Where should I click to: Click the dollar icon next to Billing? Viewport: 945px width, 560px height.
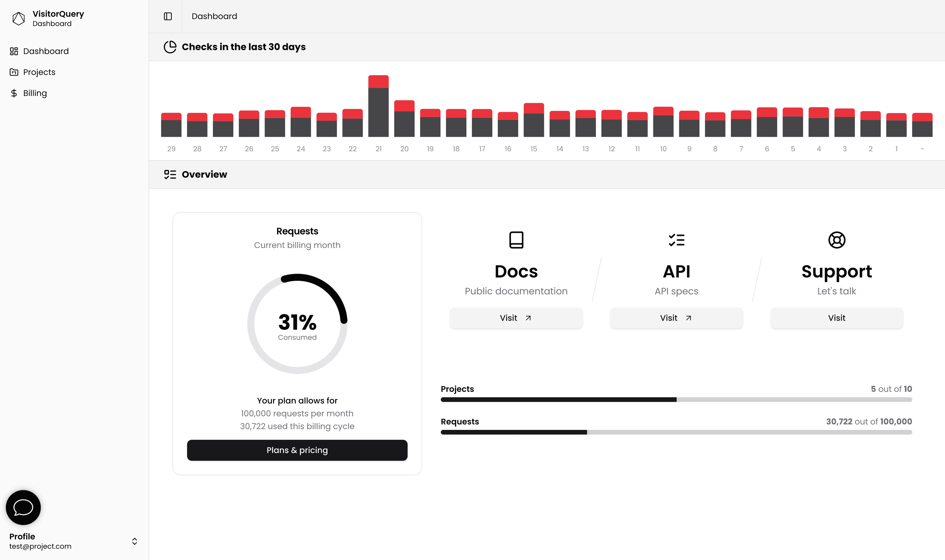click(x=14, y=92)
